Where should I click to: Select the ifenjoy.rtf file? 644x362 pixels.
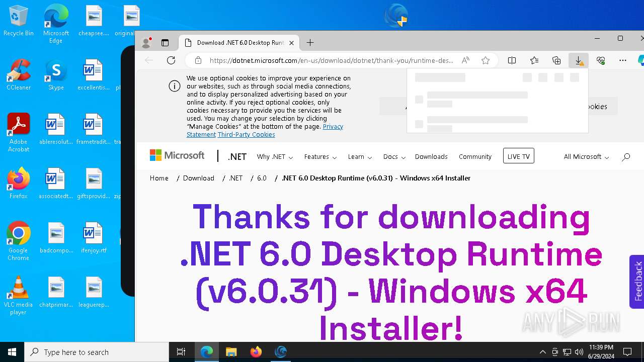pyautogui.click(x=94, y=238)
